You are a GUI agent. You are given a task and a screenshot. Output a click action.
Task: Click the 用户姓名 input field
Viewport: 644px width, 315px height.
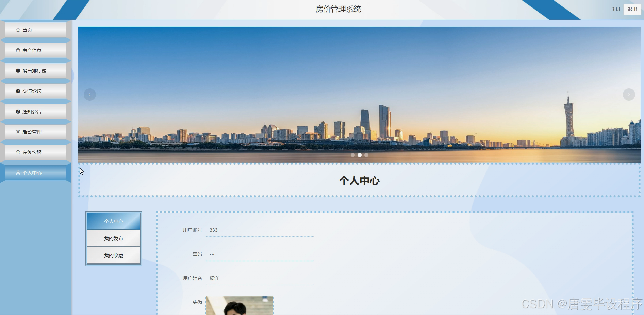point(260,279)
